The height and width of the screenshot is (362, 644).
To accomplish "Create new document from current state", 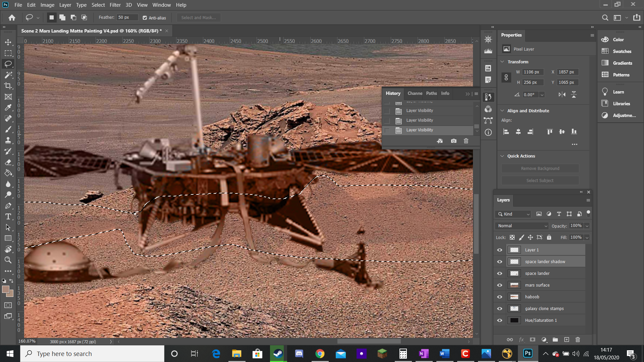I will [x=440, y=141].
